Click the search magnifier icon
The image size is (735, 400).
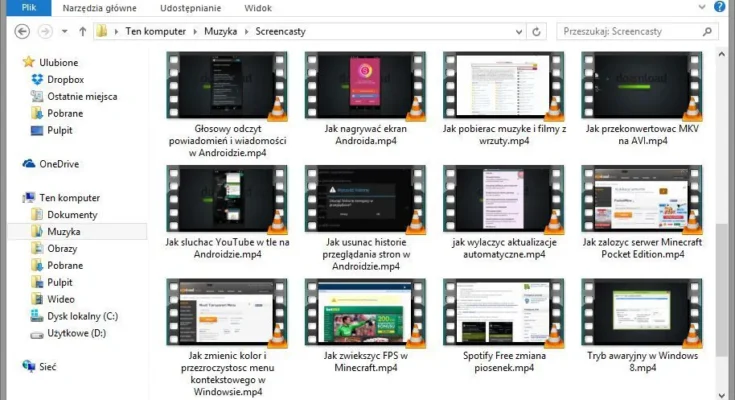707,31
